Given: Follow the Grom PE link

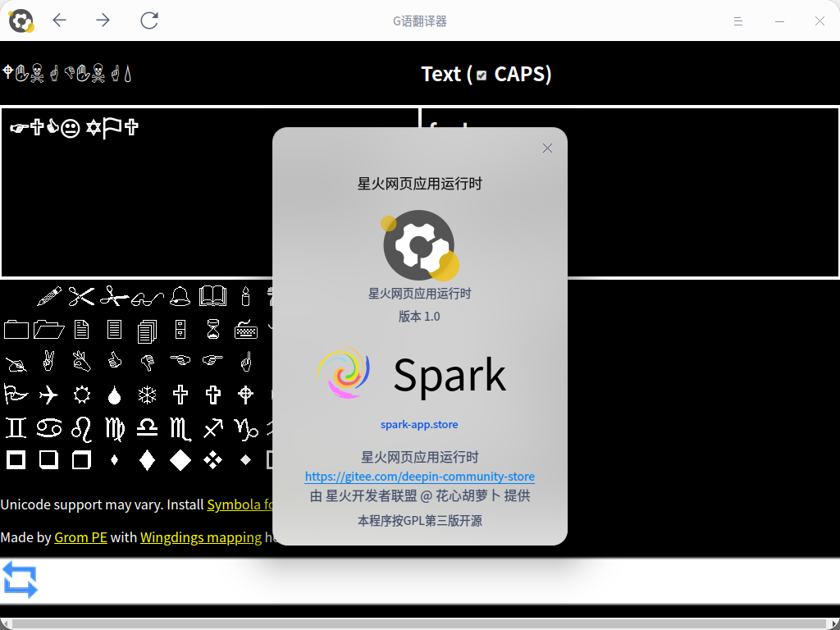Looking at the screenshot, I should [x=80, y=538].
